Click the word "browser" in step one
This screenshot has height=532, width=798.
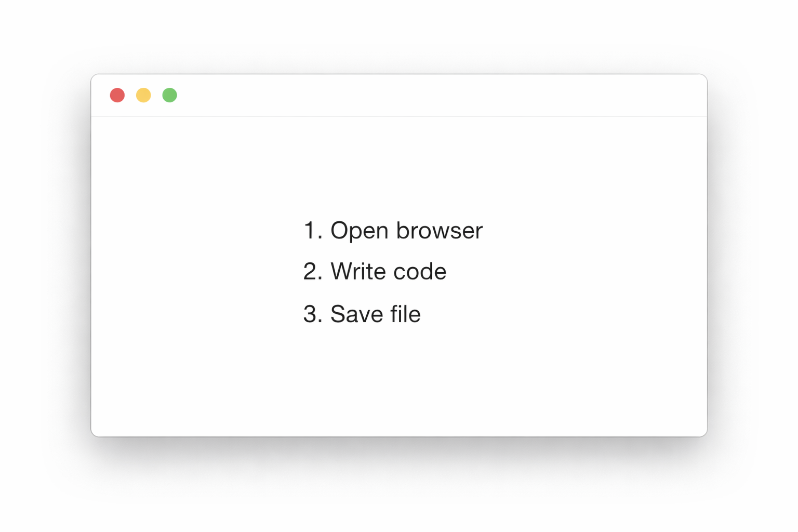point(439,231)
